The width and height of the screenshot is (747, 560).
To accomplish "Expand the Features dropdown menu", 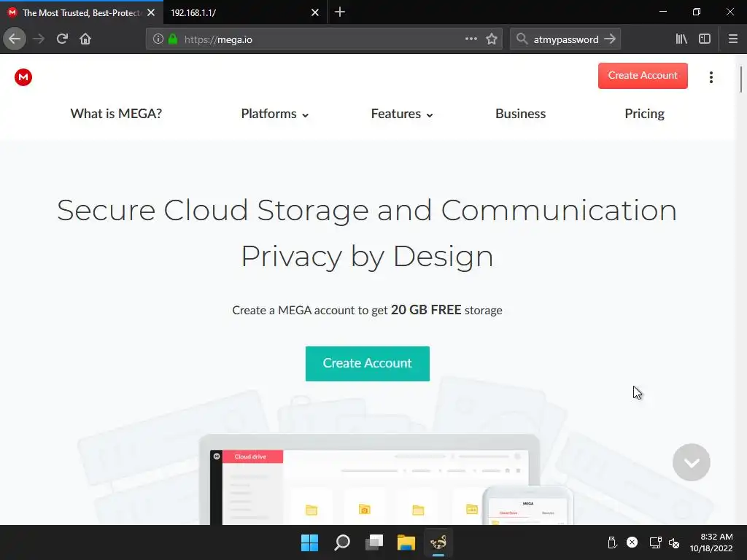I will (402, 114).
